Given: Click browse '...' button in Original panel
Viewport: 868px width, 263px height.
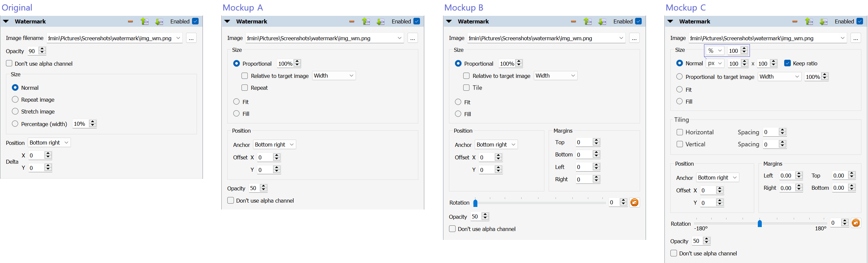Looking at the screenshot, I should click(x=191, y=38).
